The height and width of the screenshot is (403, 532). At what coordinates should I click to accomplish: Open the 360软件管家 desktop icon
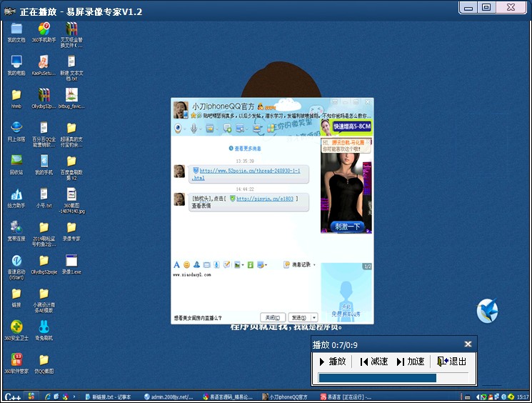[16, 364]
